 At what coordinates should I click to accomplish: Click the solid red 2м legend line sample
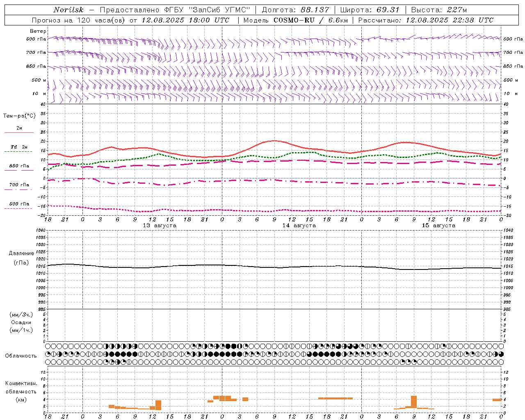tap(19, 132)
